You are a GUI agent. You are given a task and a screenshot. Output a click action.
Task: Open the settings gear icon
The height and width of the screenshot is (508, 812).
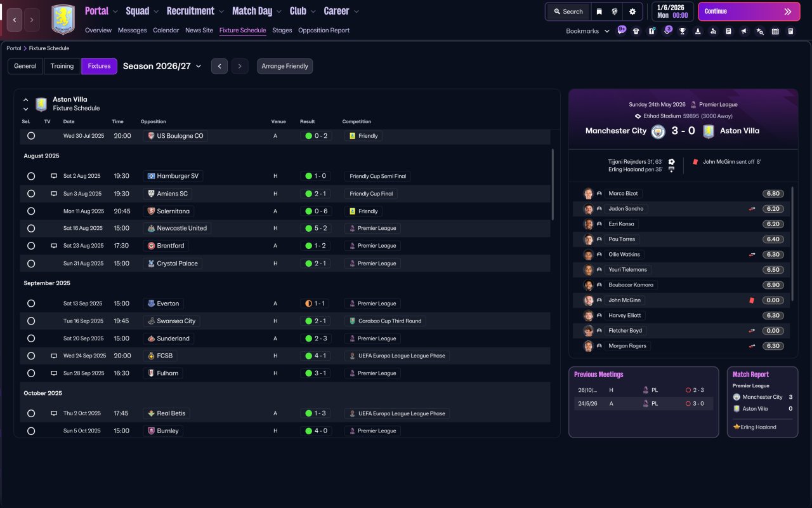pyautogui.click(x=632, y=11)
